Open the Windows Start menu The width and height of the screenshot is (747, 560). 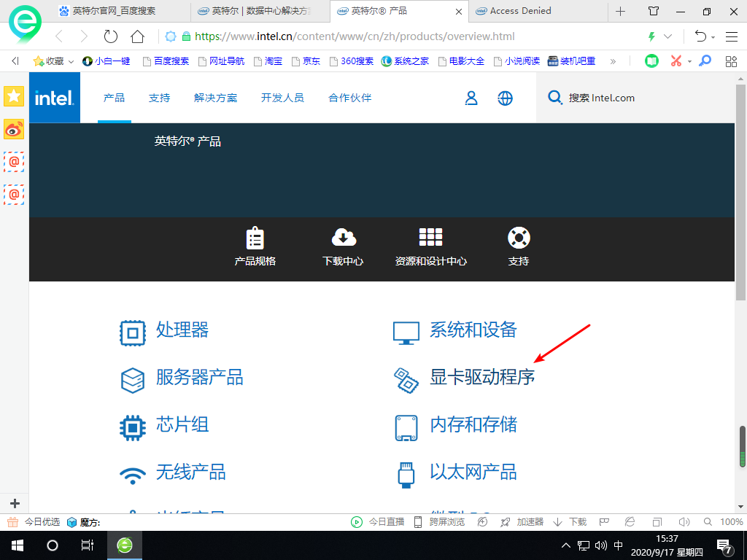point(18,545)
